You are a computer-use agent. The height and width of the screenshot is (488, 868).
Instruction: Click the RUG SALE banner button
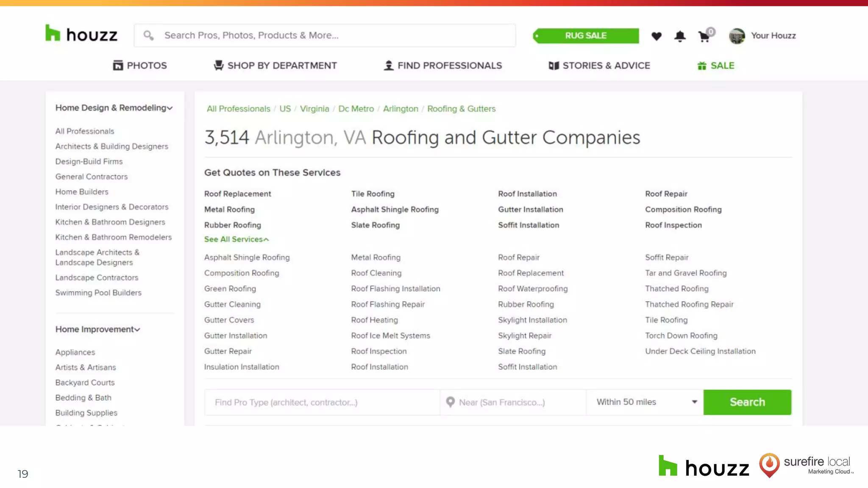586,36
